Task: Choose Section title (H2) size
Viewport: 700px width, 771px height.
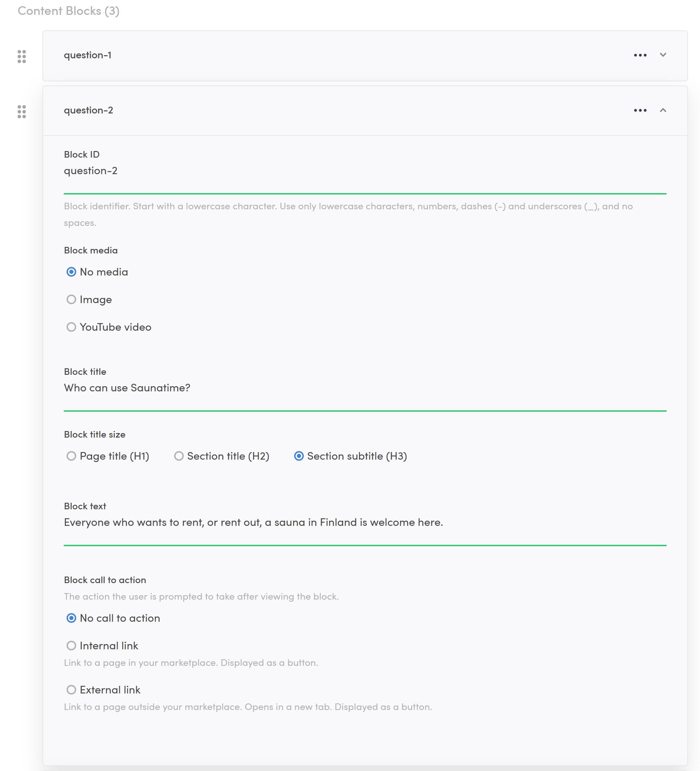Action: pos(179,456)
